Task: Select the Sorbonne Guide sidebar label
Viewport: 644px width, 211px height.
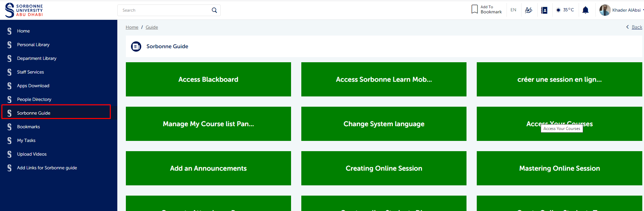Action: tap(34, 113)
